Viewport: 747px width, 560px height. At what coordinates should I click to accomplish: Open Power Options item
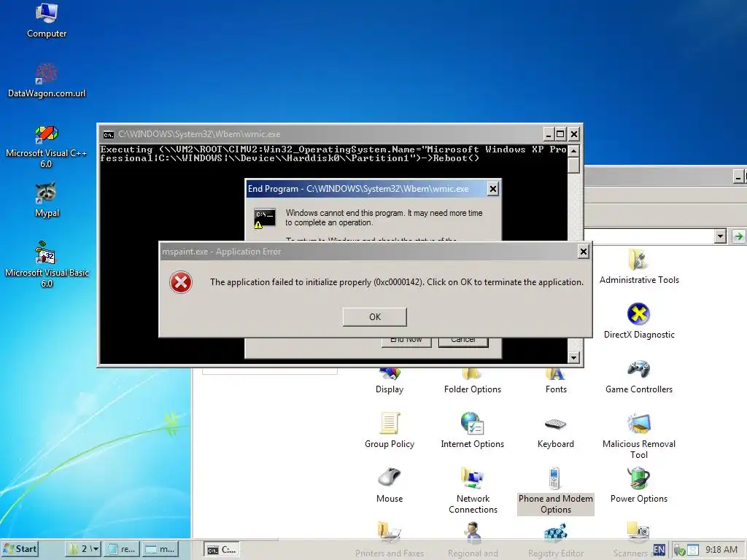(x=639, y=485)
